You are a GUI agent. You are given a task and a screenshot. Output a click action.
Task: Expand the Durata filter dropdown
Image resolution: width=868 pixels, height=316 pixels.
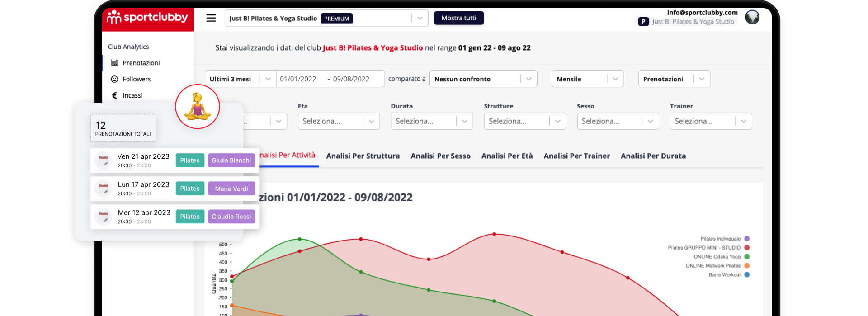coord(432,121)
